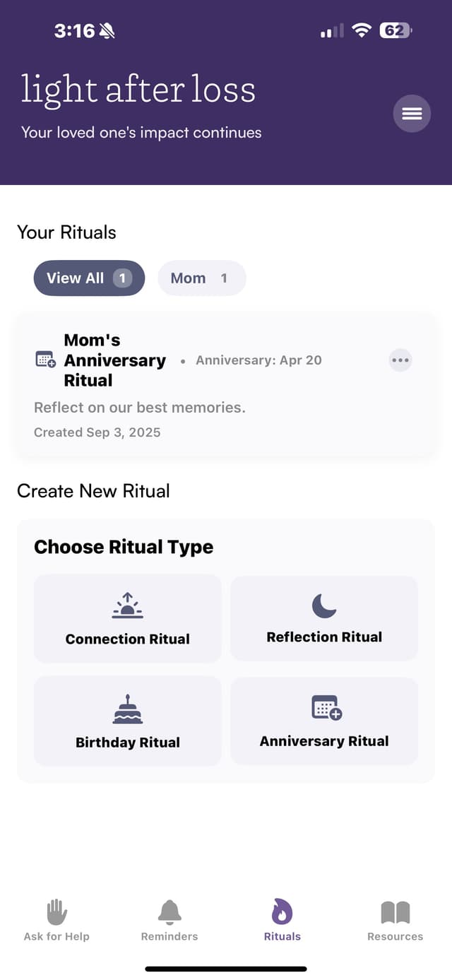Tap the light after loss title
Viewport: 452px width, 980px height.
click(138, 90)
